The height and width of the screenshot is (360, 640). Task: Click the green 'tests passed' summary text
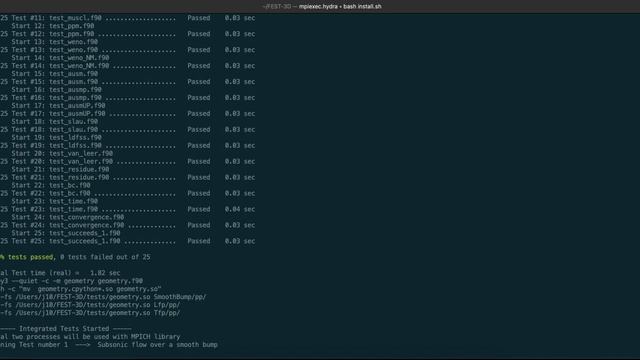coord(31,257)
